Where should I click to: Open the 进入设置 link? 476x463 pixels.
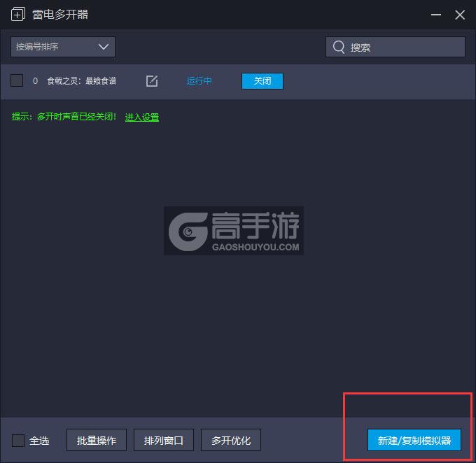[x=142, y=117]
